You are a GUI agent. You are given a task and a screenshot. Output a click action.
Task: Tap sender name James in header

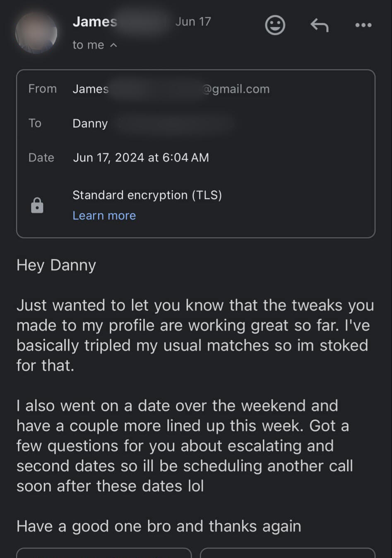click(x=95, y=22)
